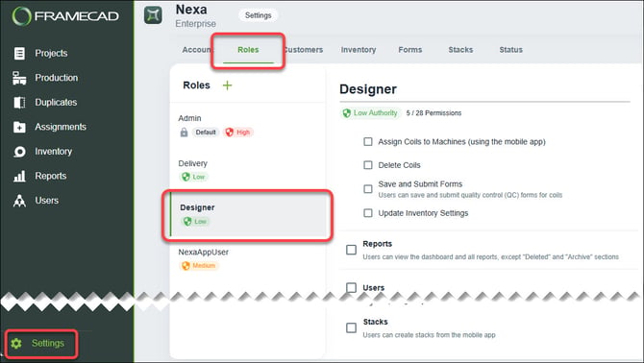
Task: Open Duplicates icon in sidebar
Action: (19, 103)
